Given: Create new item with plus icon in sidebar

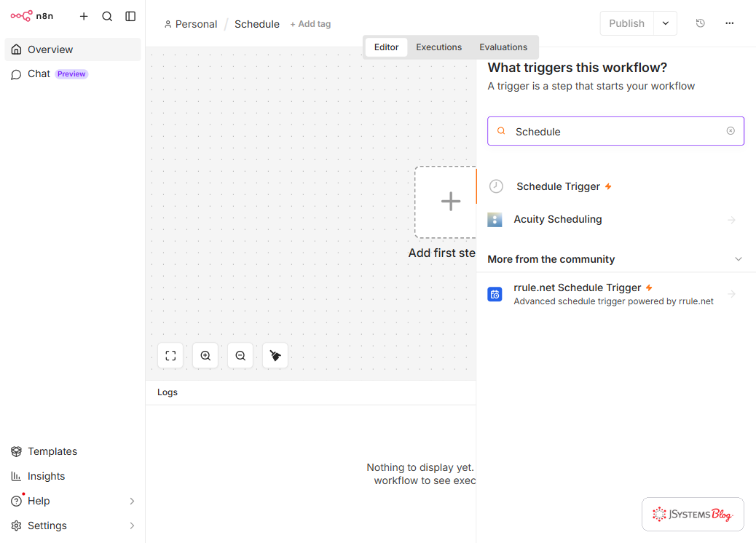Looking at the screenshot, I should click(x=84, y=17).
